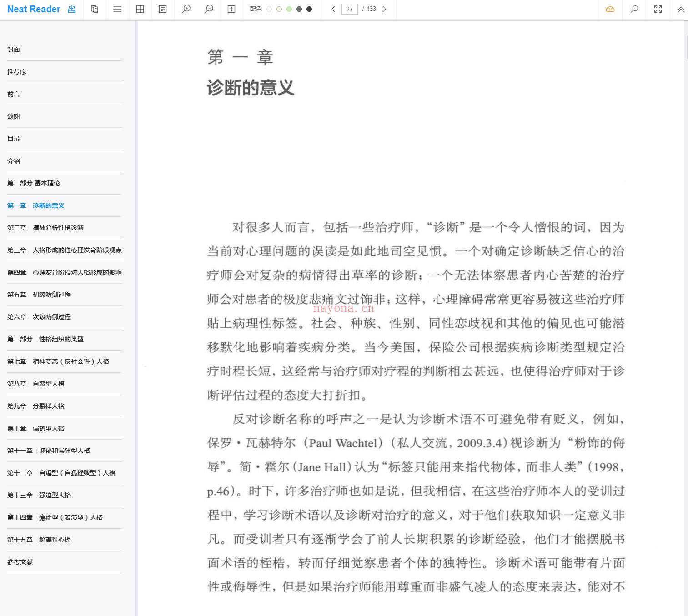Image resolution: width=688 pixels, height=616 pixels.
Task: Open 参考文献 in the contents list
Action: tap(20, 562)
